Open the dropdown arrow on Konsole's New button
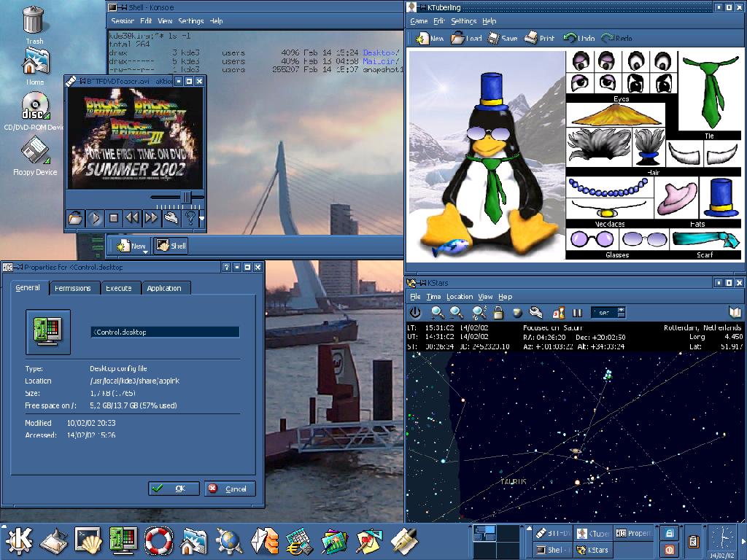 pyautogui.click(x=146, y=252)
